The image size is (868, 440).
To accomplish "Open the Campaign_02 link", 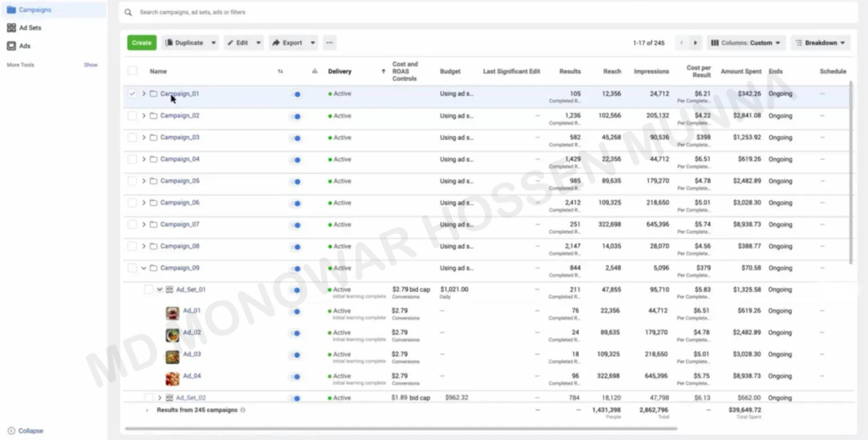I will tap(179, 116).
